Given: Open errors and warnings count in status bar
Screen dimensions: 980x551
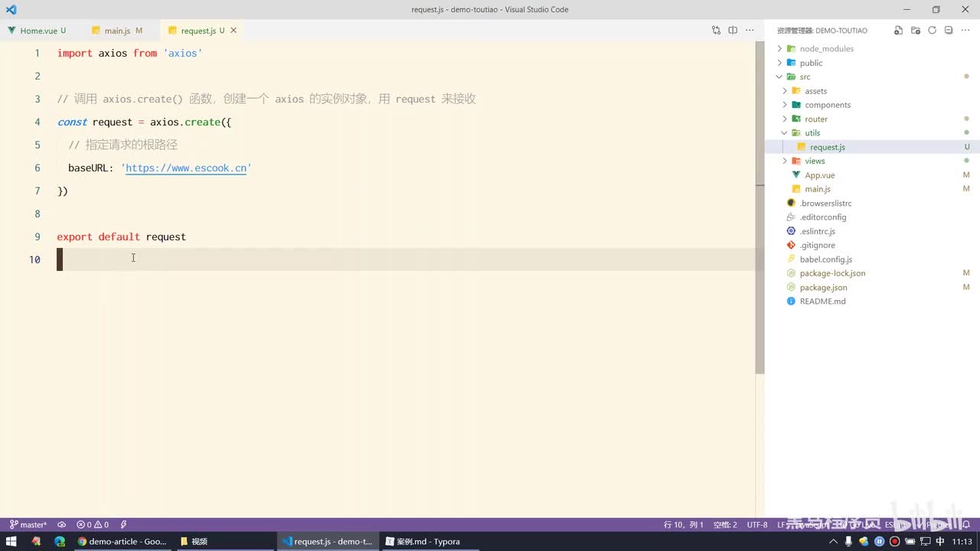Looking at the screenshot, I should (93, 525).
